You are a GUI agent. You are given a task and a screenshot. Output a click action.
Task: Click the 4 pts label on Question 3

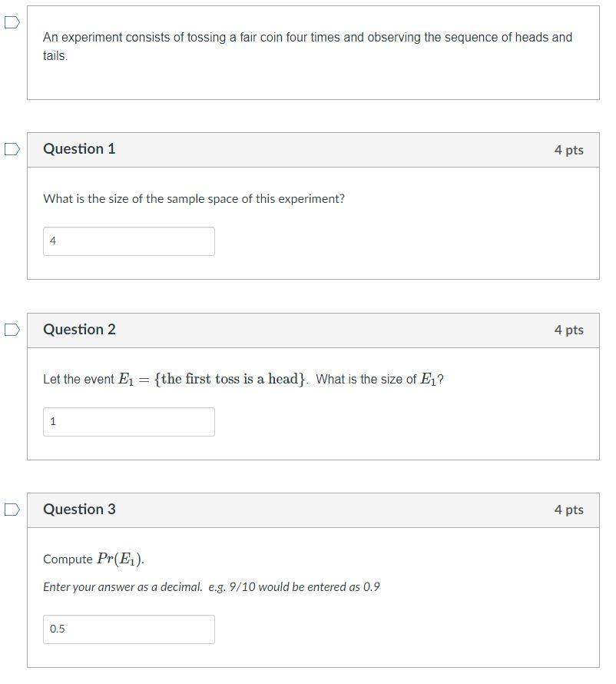(569, 509)
